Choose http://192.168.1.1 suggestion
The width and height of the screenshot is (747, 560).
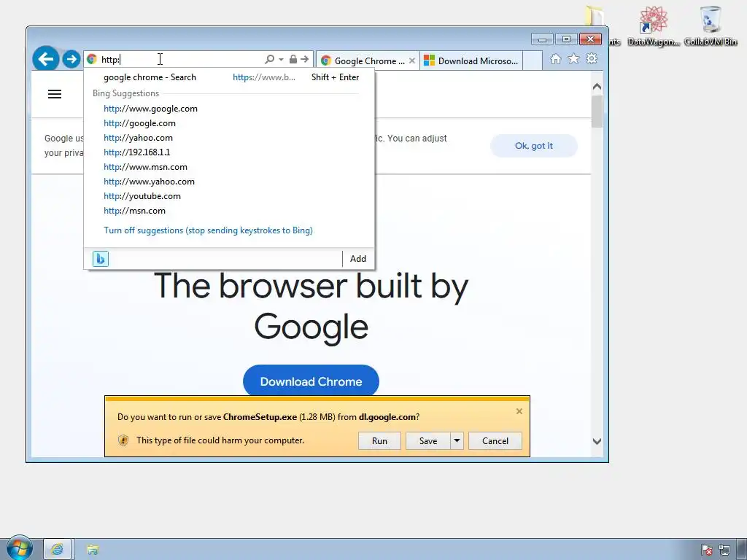[229, 152]
